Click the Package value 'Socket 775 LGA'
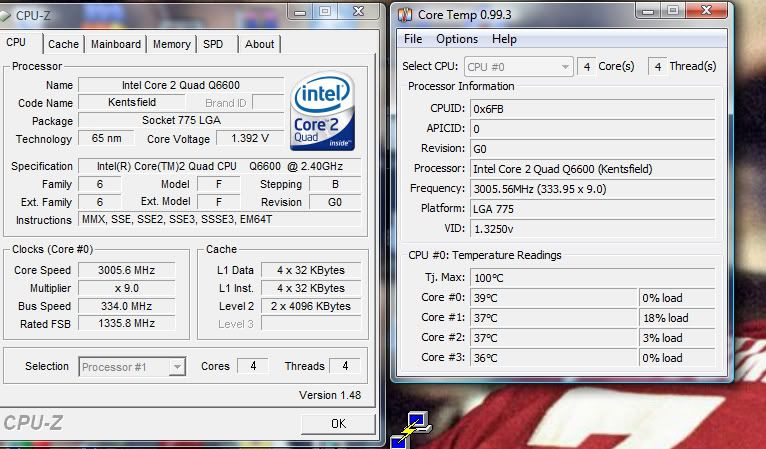766x449 pixels. pyautogui.click(x=181, y=120)
